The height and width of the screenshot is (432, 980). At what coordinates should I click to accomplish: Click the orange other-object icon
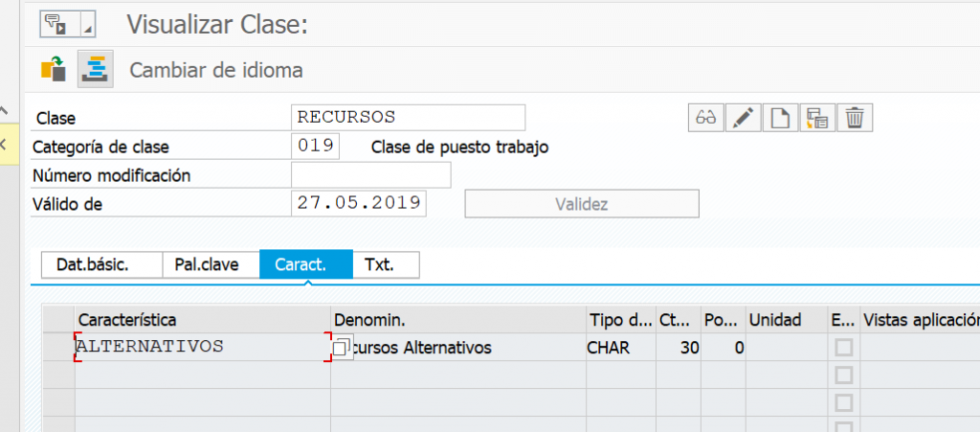click(54, 69)
